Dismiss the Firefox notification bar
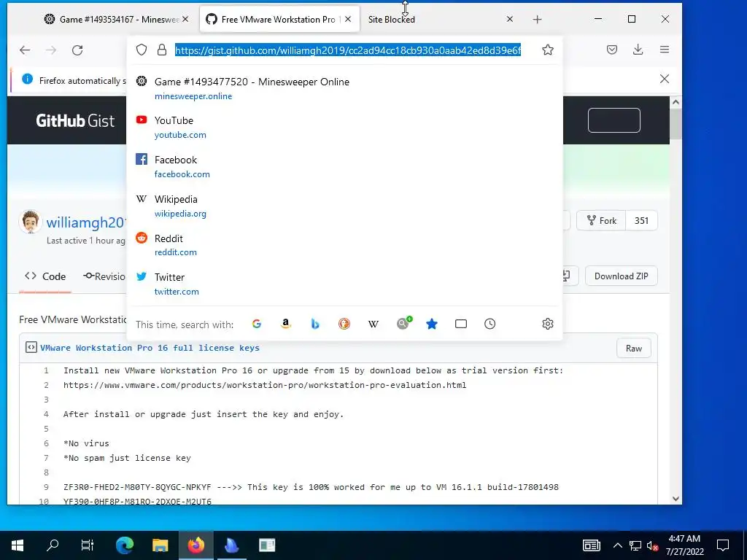Image resolution: width=747 pixels, height=560 pixels. 665,79
